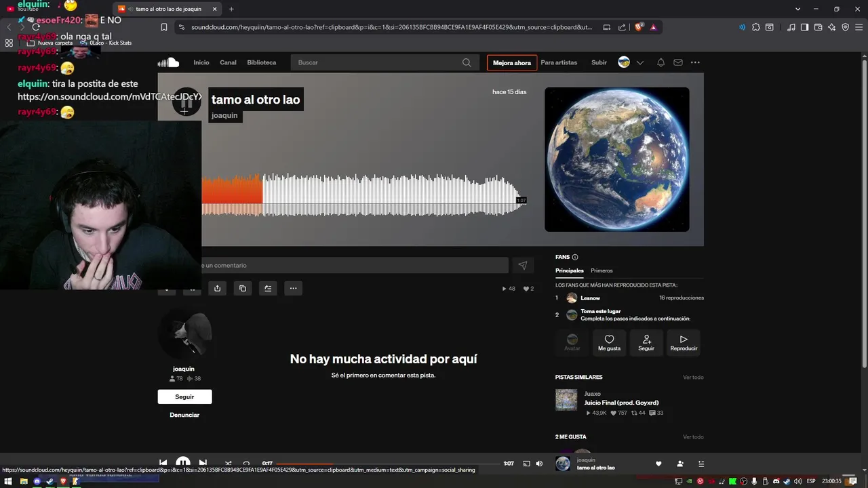This screenshot has height=488, width=868.
Task: Click the Seguir button in fans panel
Action: click(646, 342)
